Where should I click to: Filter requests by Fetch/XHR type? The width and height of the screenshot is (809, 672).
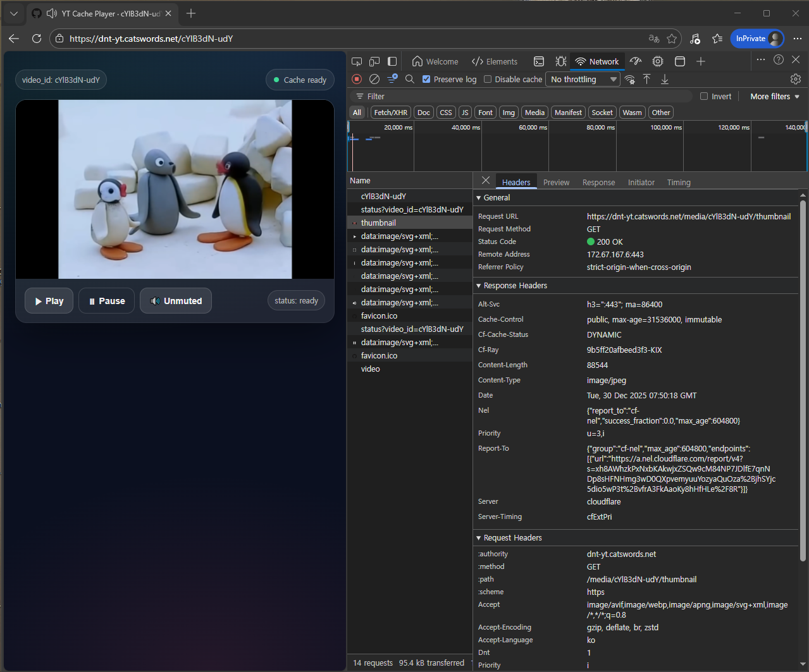coord(390,113)
